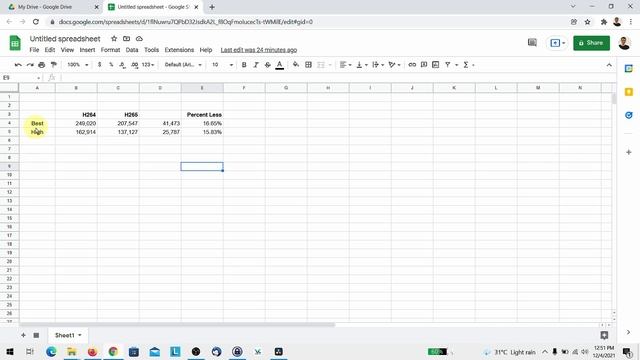
Task: Insert a link
Action: (412, 65)
